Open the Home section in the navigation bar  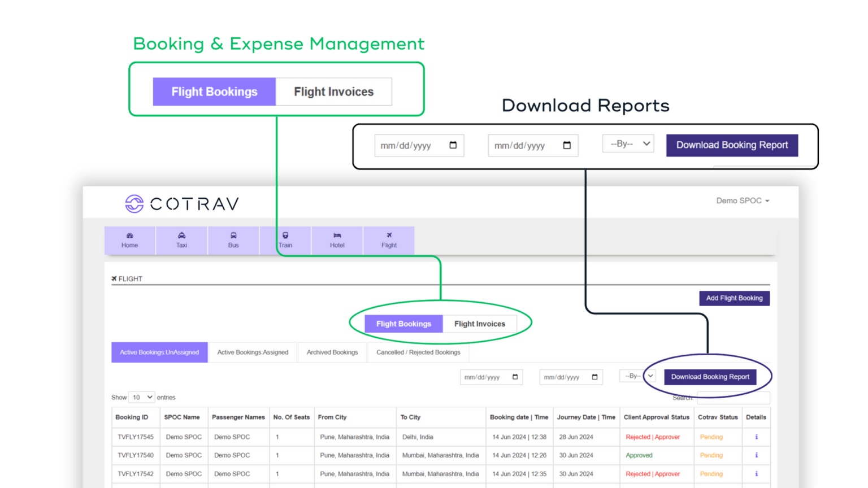click(x=129, y=241)
